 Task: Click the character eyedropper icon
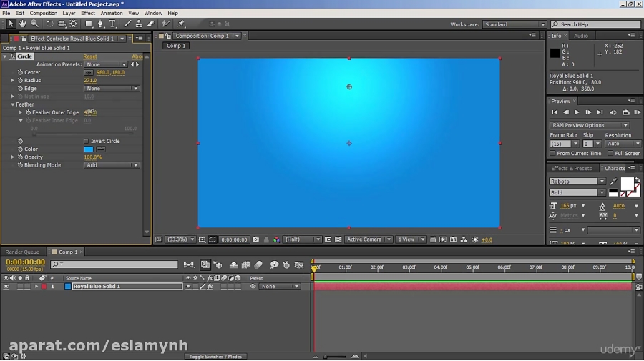(x=613, y=182)
